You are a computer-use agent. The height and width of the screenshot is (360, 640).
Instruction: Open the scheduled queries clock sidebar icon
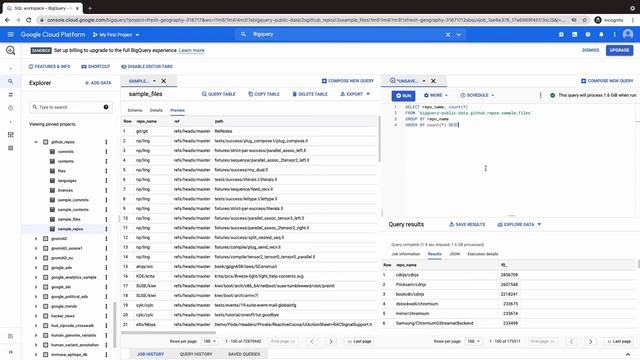pyautogui.click(x=11, y=108)
